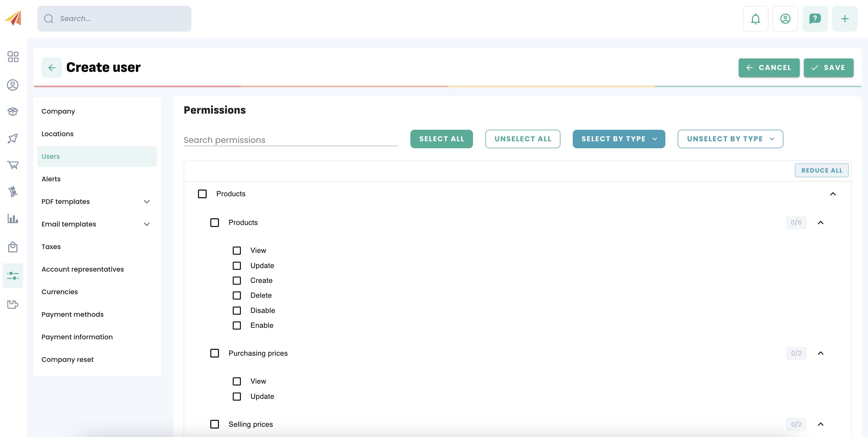Open the dashboard grid icon in sidebar
868x437 pixels.
pos(13,57)
